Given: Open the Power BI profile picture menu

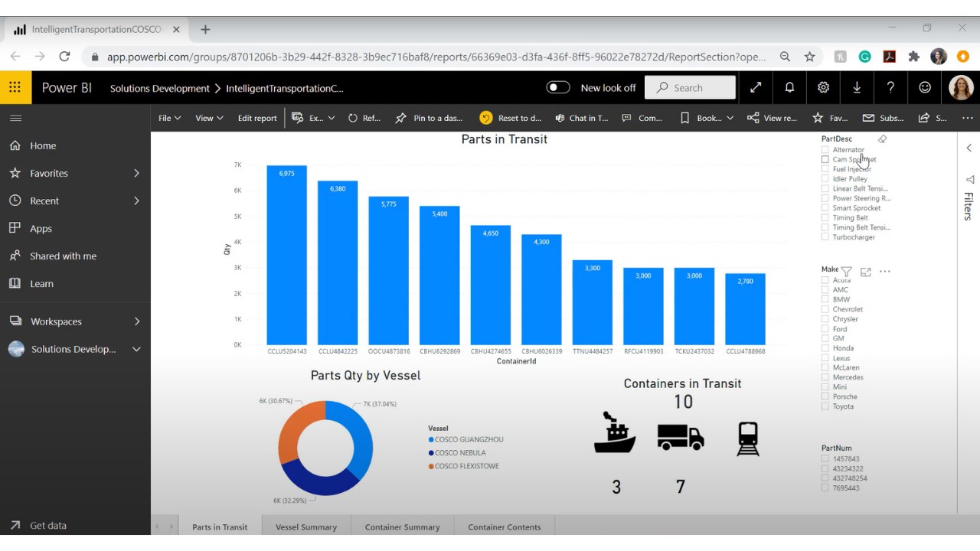Looking at the screenshot, I should (x=961, y=87).
